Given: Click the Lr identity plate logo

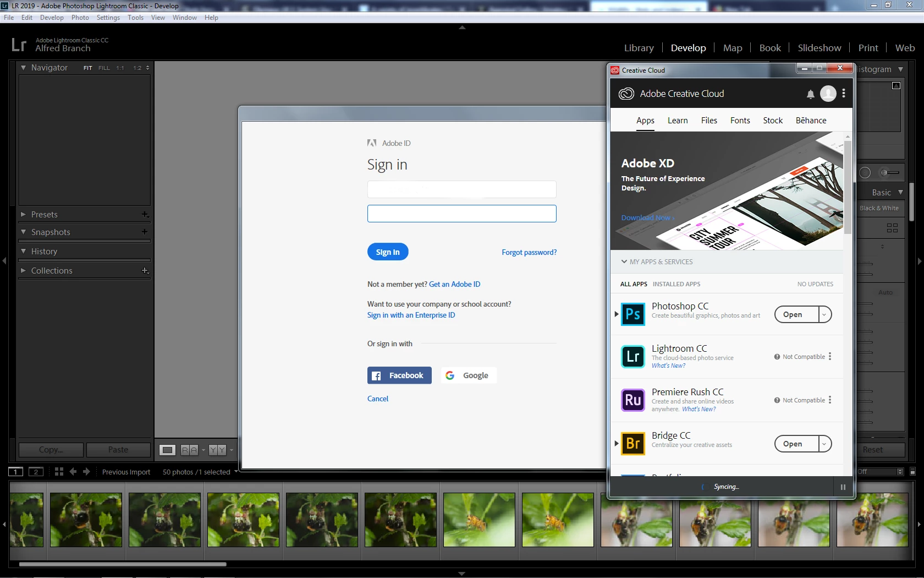Looking at the screenshot, I should coord(19,44).
